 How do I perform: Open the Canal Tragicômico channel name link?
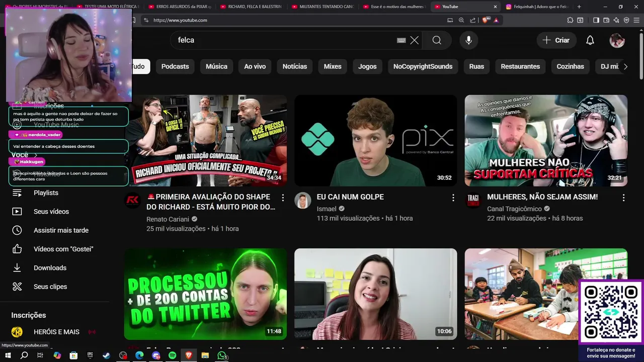(514, 209)
